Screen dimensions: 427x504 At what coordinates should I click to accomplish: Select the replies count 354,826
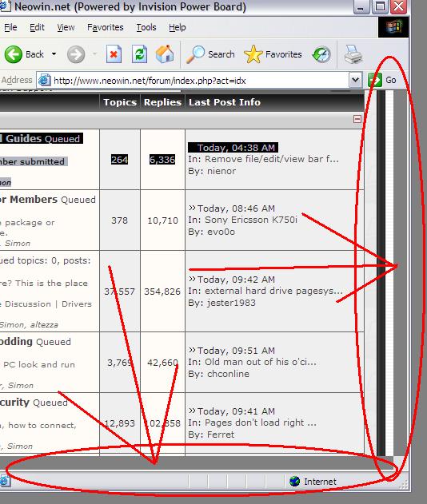coord(162,292)
